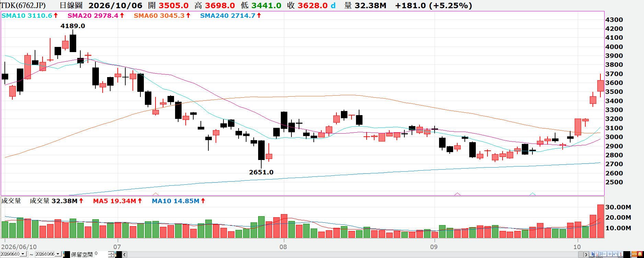Click the SMA240 2714.7 indicator label

point(228,16)
